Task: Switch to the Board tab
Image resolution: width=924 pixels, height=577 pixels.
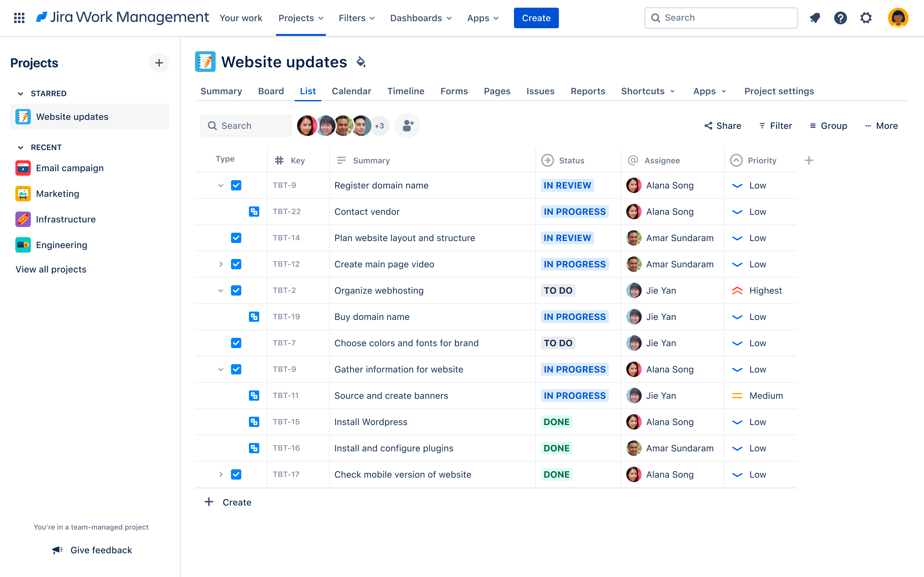Action: pos(271,91)
